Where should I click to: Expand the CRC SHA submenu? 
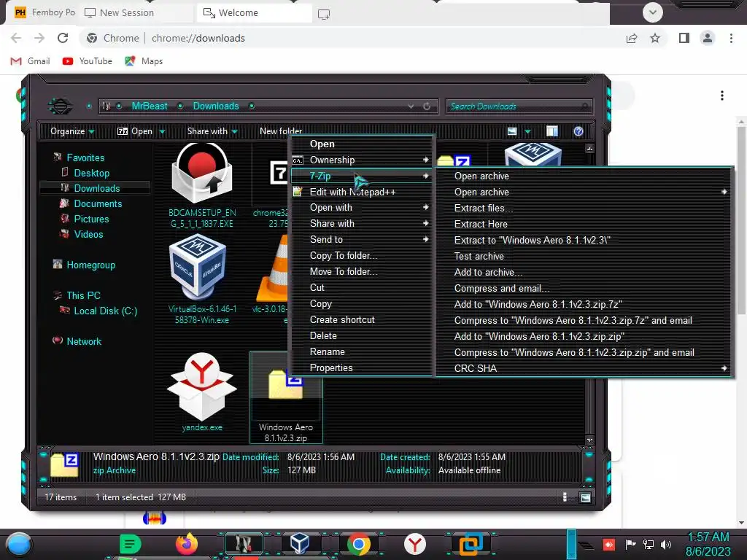[x=584, y=368]
